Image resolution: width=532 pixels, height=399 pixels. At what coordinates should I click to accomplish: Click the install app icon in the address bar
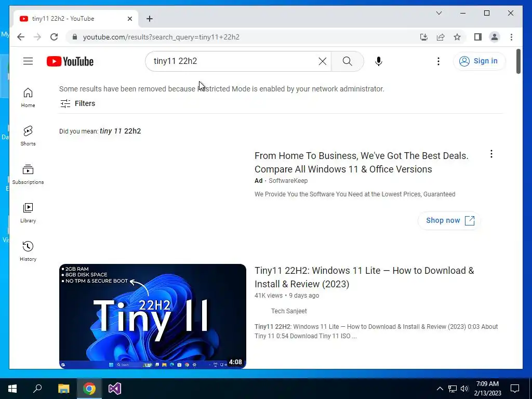[423, 37]
